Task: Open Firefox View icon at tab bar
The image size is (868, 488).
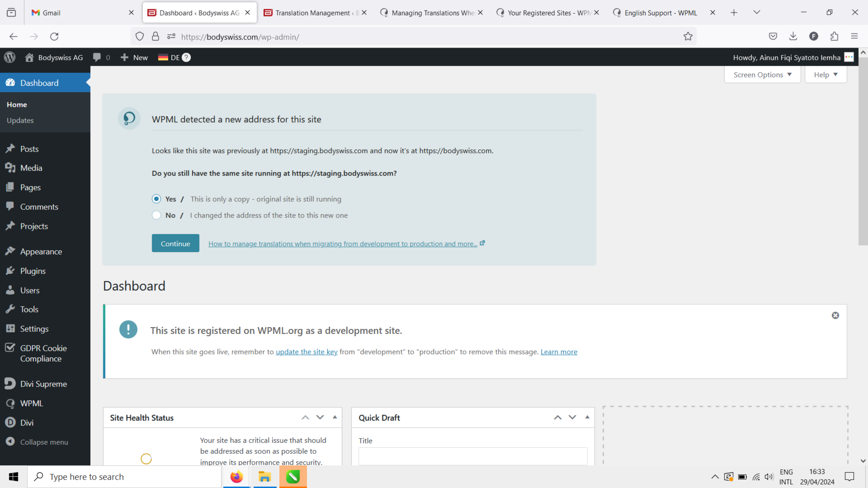Action: [12, 13]
